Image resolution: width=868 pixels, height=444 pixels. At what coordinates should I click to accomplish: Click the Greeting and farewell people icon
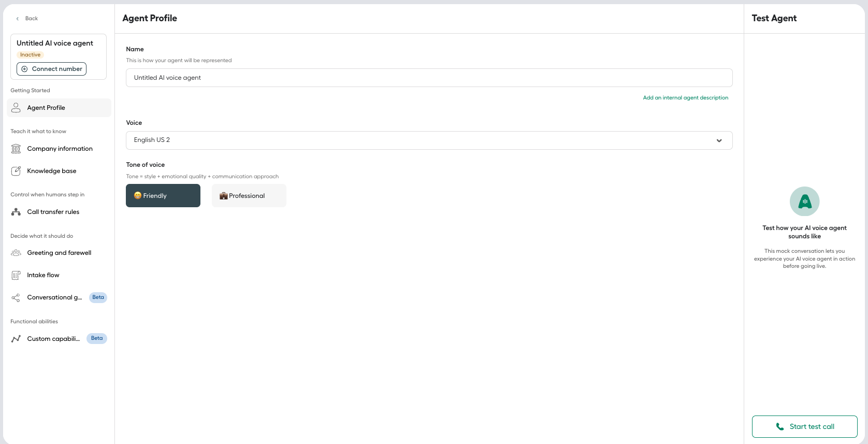tap(16, 253)
